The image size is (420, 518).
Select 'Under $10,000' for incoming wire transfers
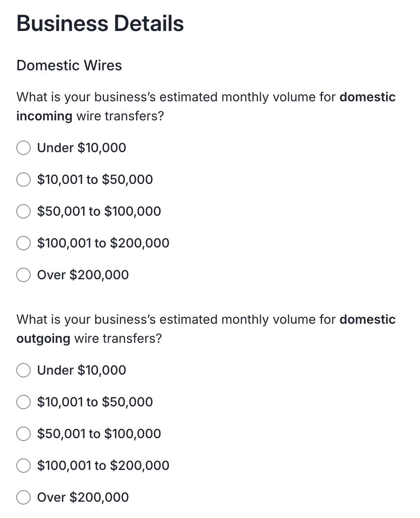coord(23,148)
